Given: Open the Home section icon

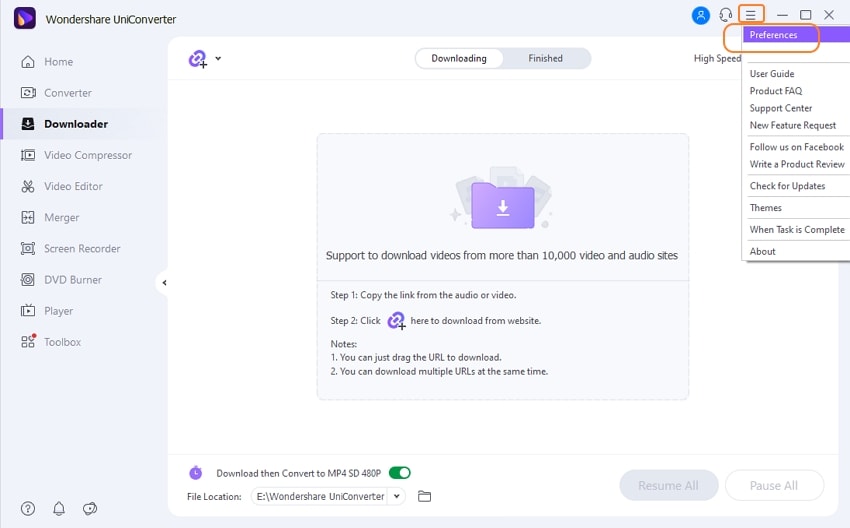Looking at the screenshot, I should click(x=28, y=62).
